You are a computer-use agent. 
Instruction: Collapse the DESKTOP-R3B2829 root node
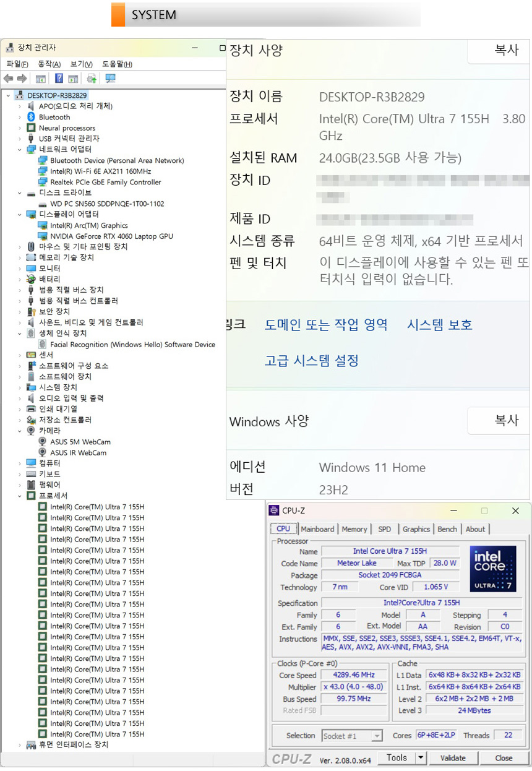coord(8,95)
